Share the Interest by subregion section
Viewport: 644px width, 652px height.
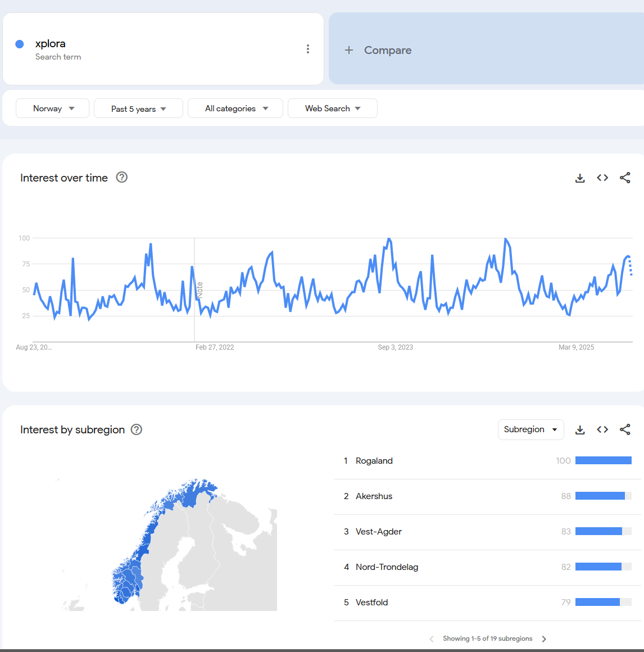click(625, 430)
